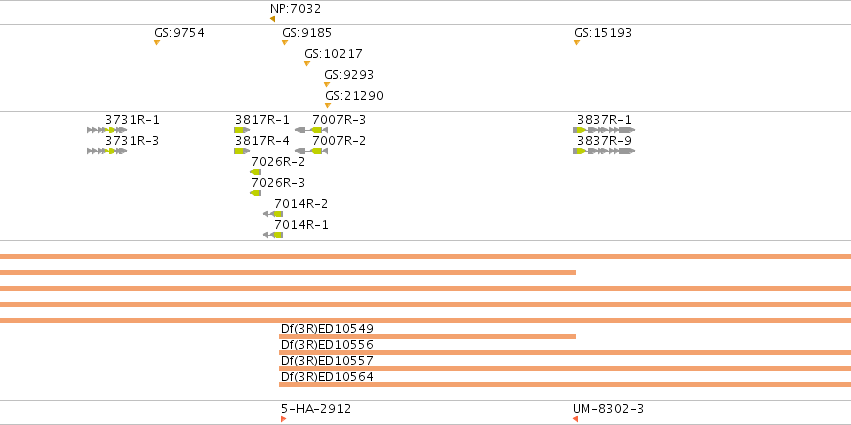This screenshot has width=851, height=425.
Task: Select the GS:9754 insertion marker triangle
Action: (x=157, y=42)
